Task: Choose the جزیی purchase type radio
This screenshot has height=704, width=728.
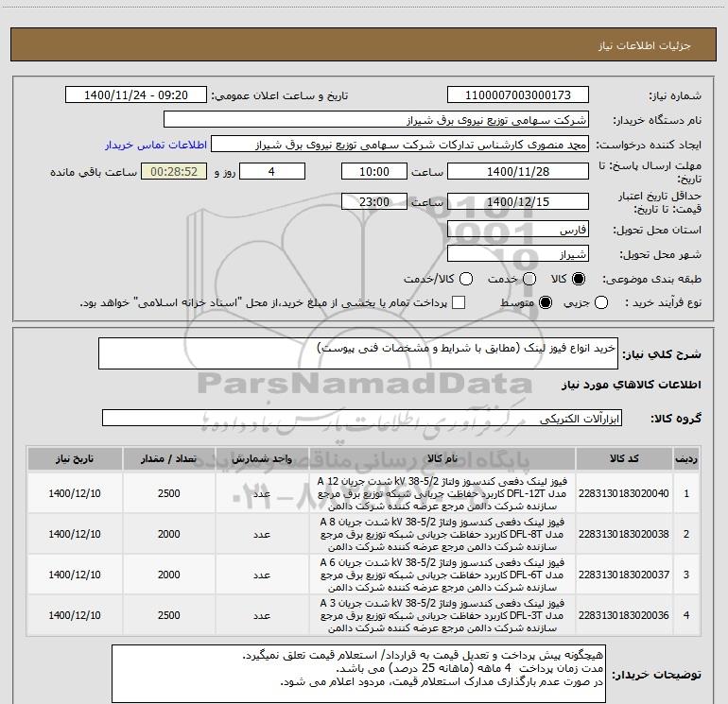Action: [601, 302]
